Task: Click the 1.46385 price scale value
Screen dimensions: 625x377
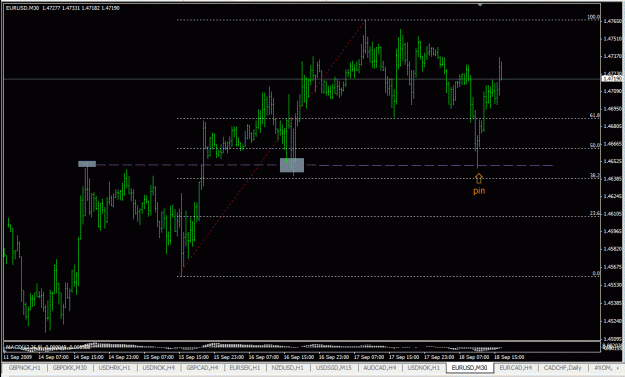Action: coord(613,179)
